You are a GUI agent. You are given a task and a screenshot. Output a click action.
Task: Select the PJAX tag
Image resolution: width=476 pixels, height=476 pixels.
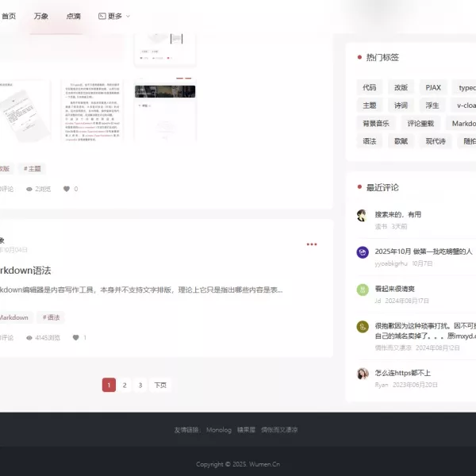coord(433,87)
